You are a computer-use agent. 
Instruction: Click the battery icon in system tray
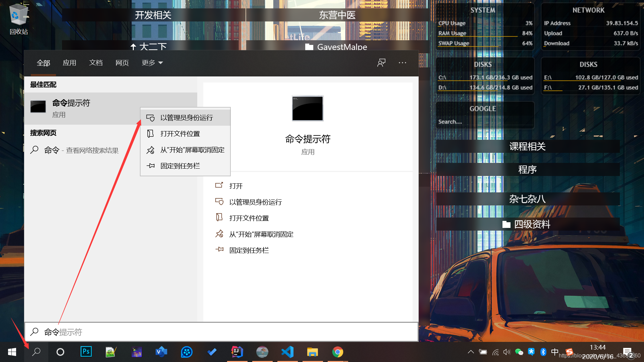tap(483, 352)
